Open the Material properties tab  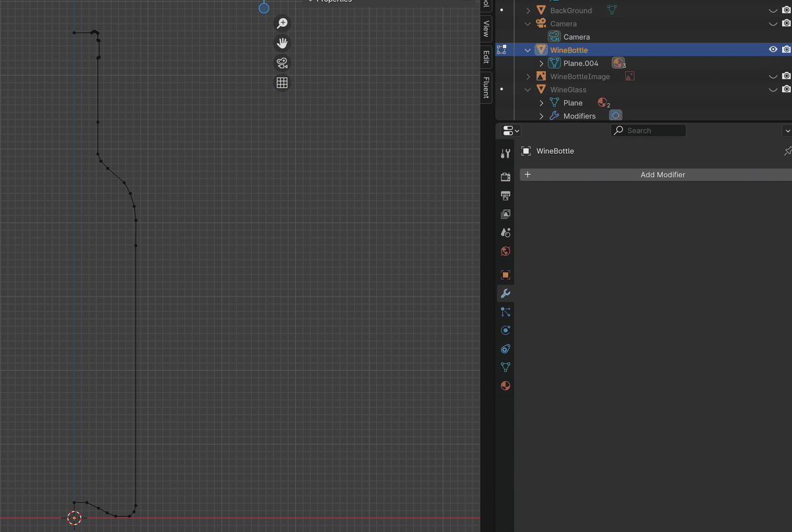(x=506, y=385)
